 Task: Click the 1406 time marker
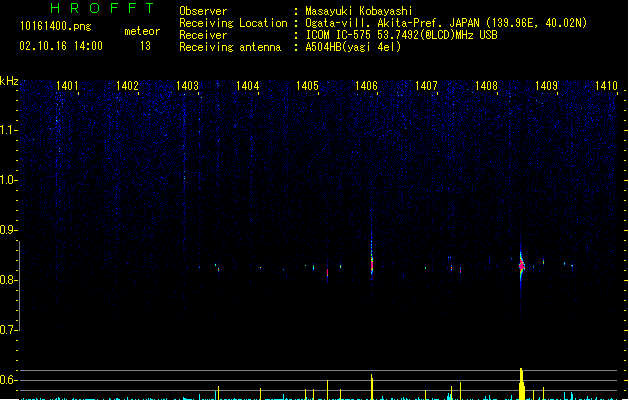[366, 86]
